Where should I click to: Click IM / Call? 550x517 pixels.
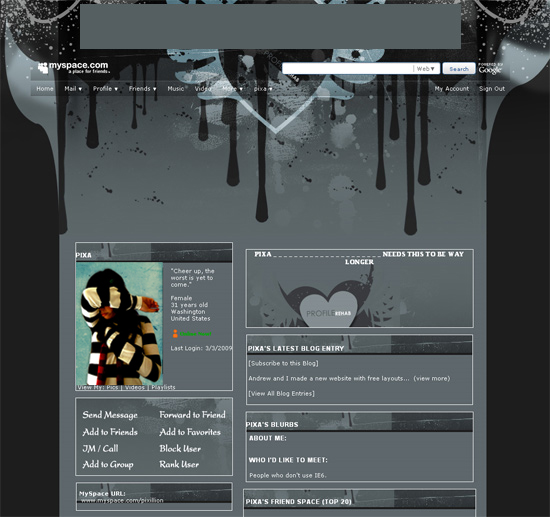click(100, 449)
